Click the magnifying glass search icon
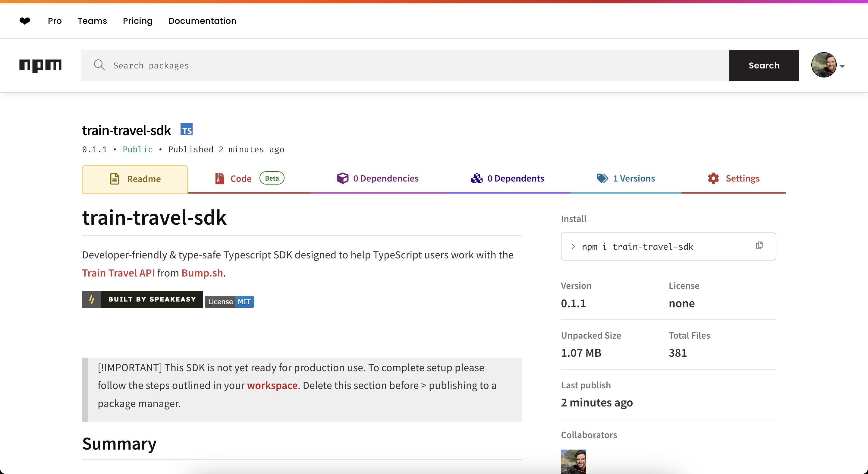The width and height of the screenshot is (868, 474). 99,65
